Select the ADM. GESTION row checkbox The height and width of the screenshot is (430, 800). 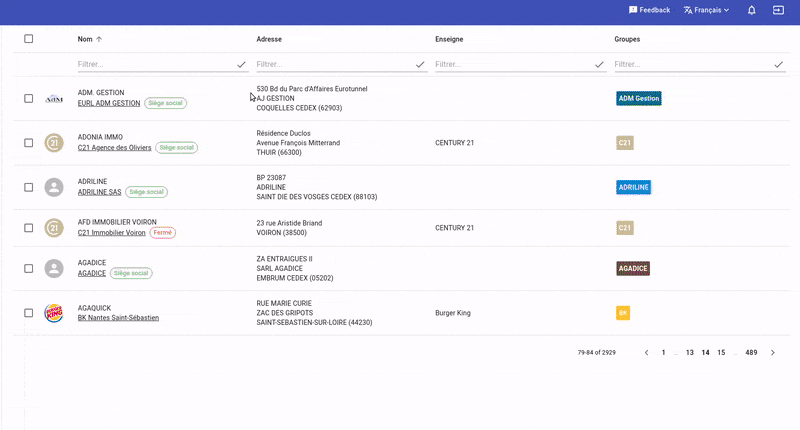(x=29, y=98)
